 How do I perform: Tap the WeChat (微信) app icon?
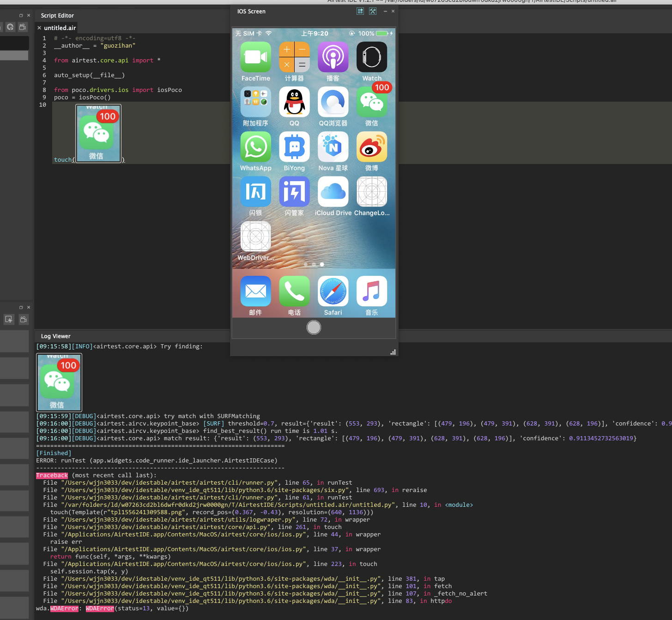coord(371,103)
